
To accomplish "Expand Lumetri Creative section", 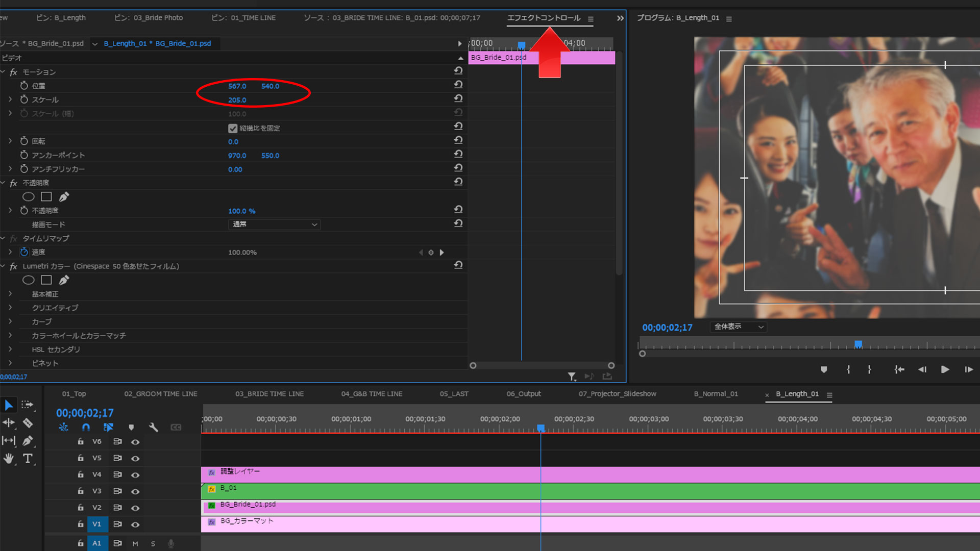I will pyautogui.click(x=10, y=307).
